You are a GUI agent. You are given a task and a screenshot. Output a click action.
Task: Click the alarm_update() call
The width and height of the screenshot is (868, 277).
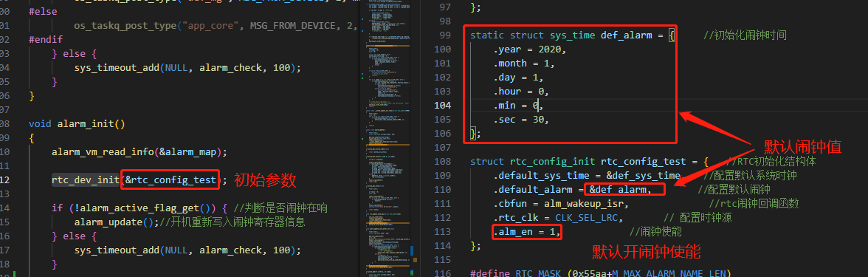(x=114, y=222)
